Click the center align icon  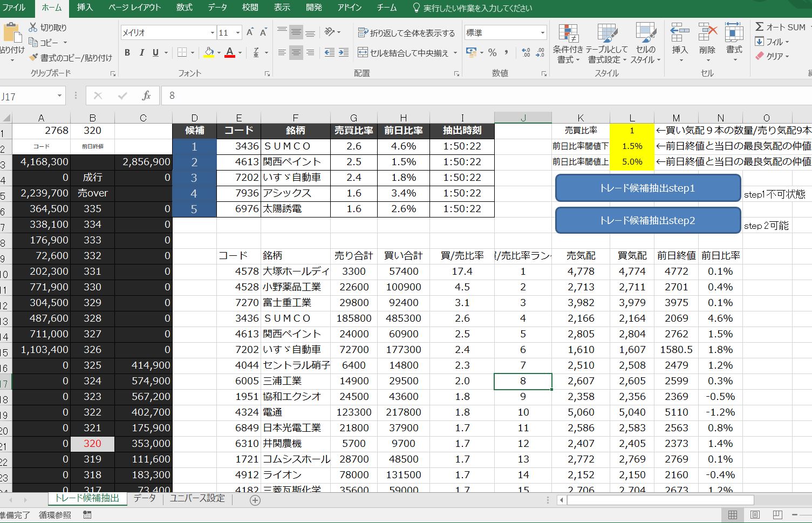tap(296, 52)
